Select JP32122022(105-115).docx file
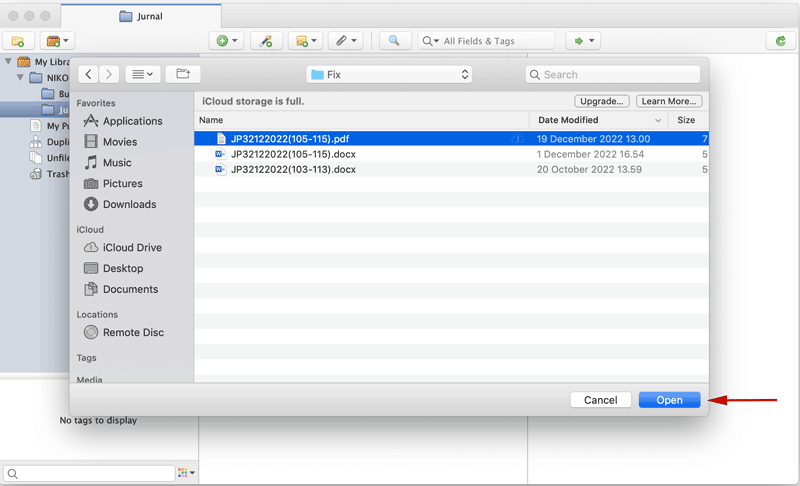The image size is (800, 486). tap(451, 154)
